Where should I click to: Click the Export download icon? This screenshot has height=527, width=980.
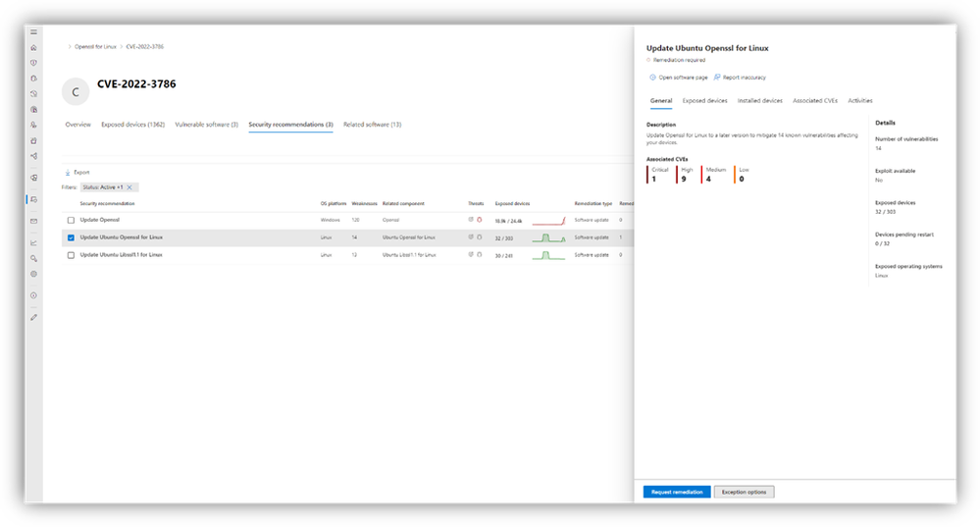[68, 173]
